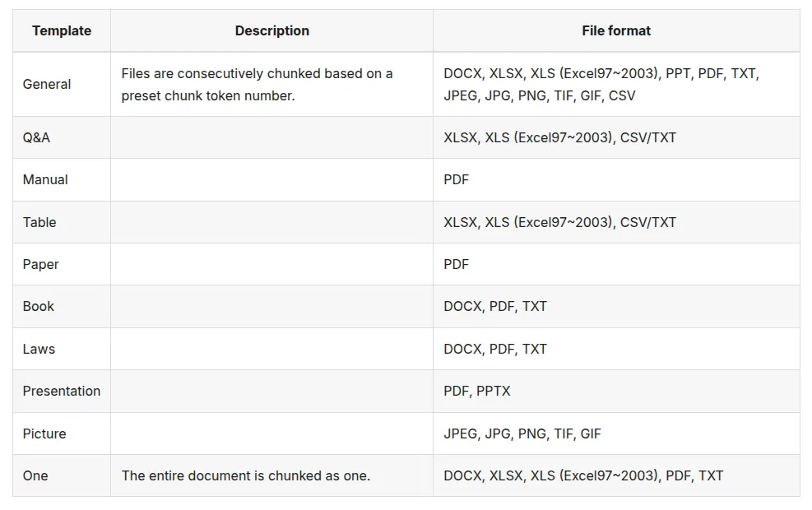Image resolution: width=812 pixels, height=510 pixels.
Task: Select the One template cell
Action: (62, 475)
